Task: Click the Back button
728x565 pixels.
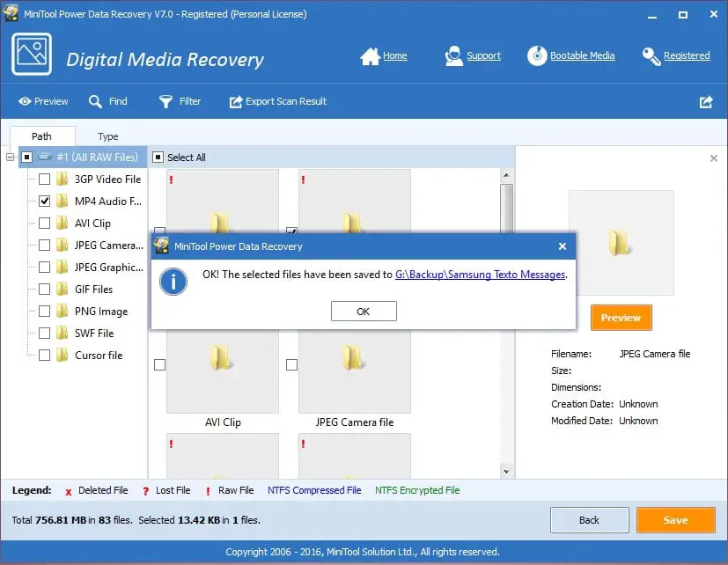Action: pos(589,520)
